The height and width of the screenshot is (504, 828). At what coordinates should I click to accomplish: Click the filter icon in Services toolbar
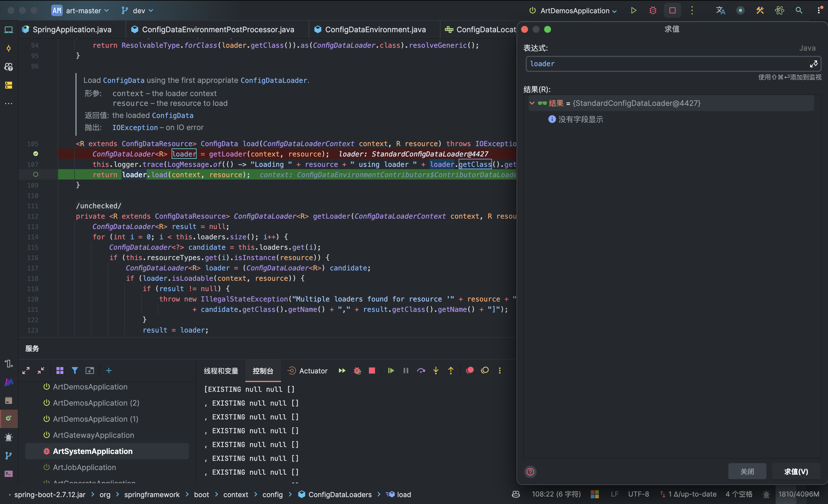pyautogui.click(x=75, y=371)
